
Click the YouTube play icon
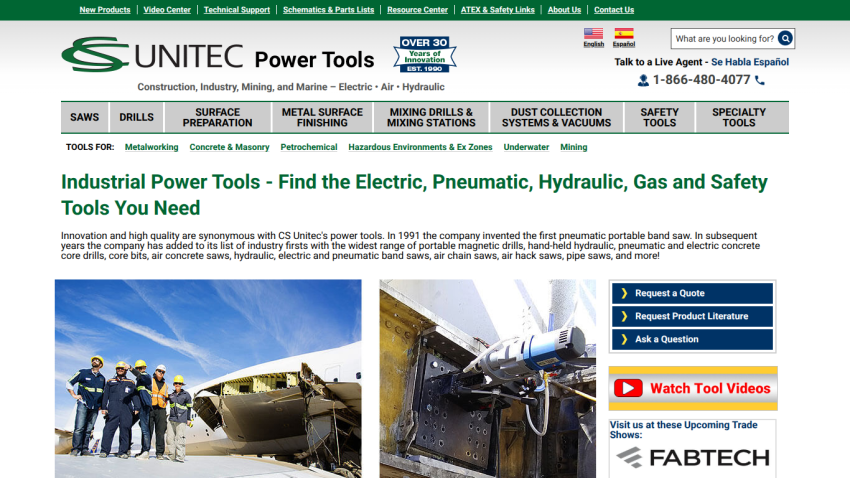point(628,388)
